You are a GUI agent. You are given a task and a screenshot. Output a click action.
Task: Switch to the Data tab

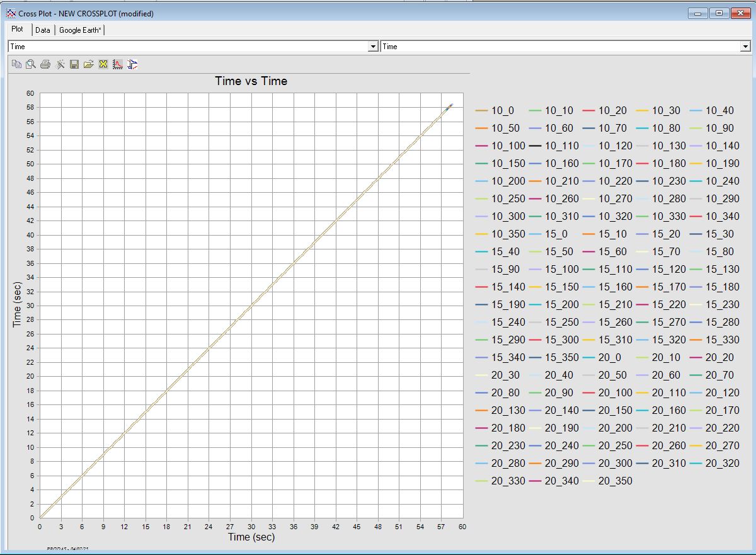(43, 30)
